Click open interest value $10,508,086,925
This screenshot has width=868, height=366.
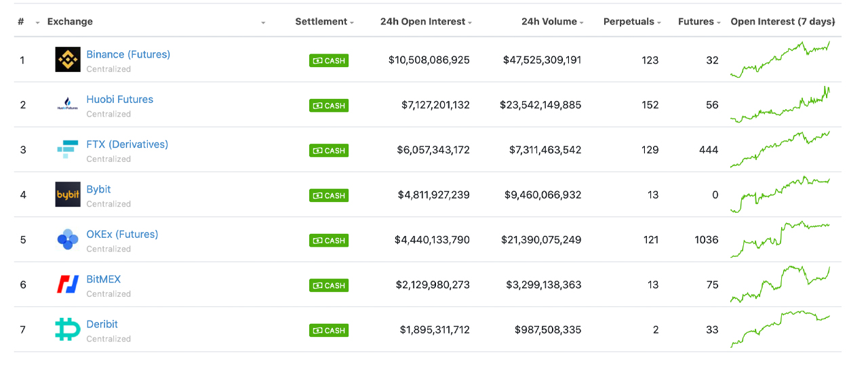[x=429, y=60]
